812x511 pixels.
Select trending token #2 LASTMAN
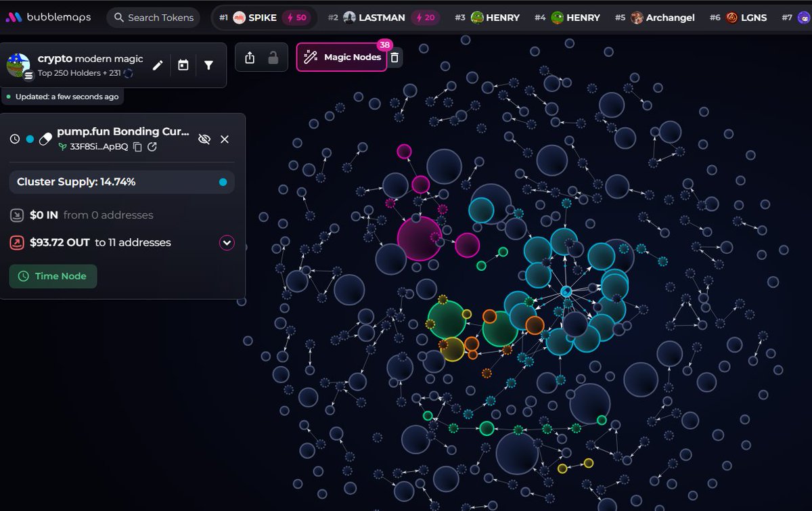383,18
